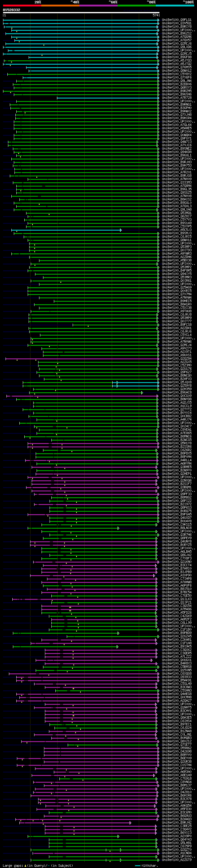This screenshot has width=197, height=868.
Task: Select hit label UniRef100_B9TEC1
Action: [x=177, y=724]
